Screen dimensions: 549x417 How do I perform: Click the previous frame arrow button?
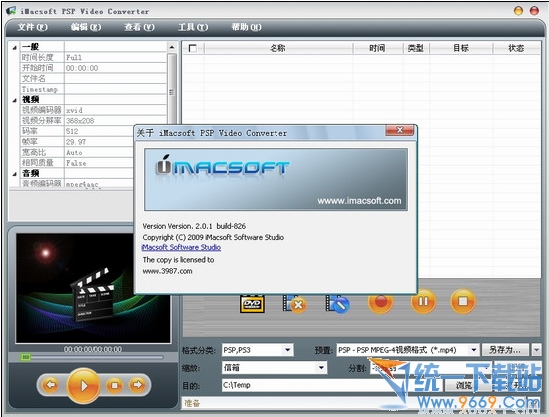pos(50,385)
